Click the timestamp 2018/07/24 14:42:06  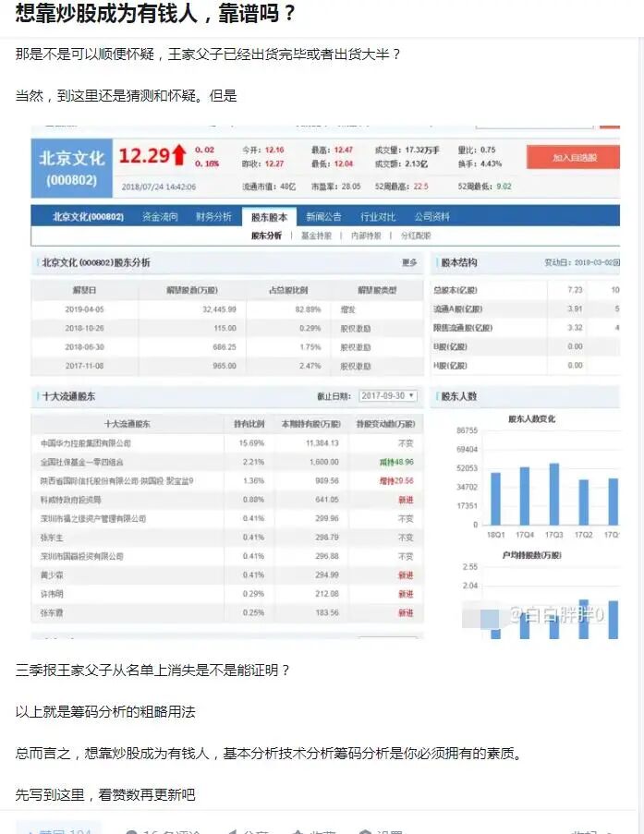(159, 187)
